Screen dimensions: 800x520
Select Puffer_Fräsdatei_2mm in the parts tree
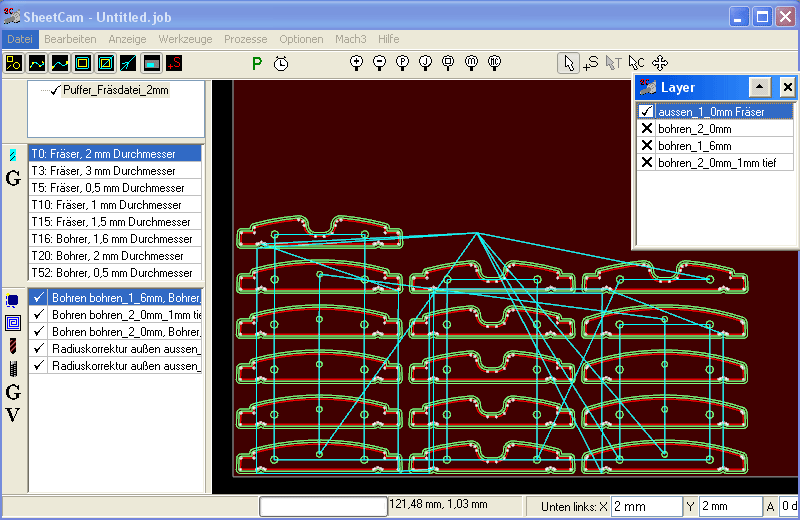[x=115, y=90]
